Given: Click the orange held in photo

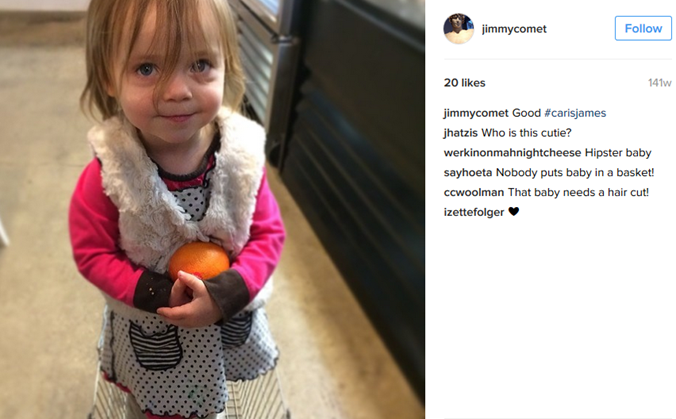Looking at the screenshot, I should [199, 261].
